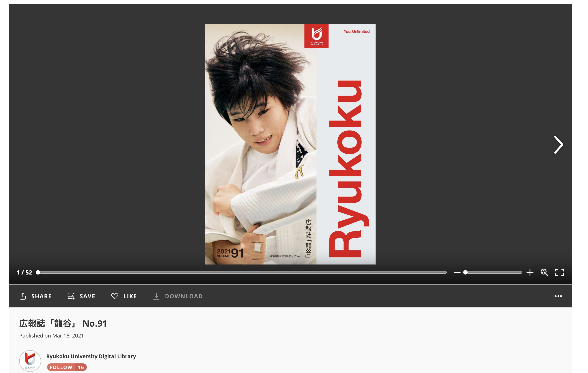Click the page counter '1 / 52'
588x373 pixels.
click(24, 272)
